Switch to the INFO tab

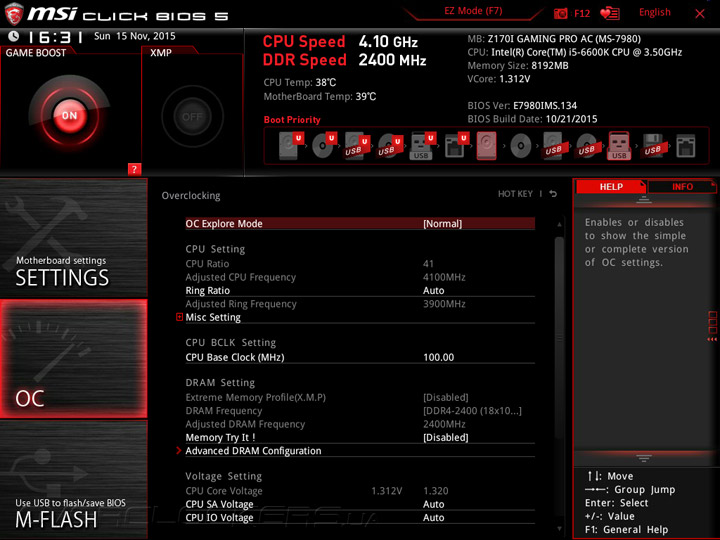[682, 187]
